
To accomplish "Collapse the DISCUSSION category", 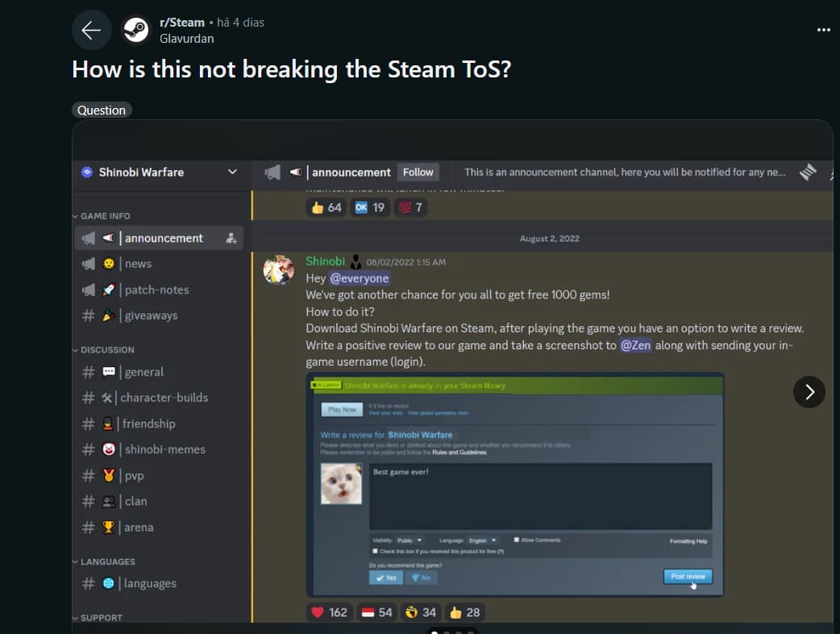I will tap(103, 350).
